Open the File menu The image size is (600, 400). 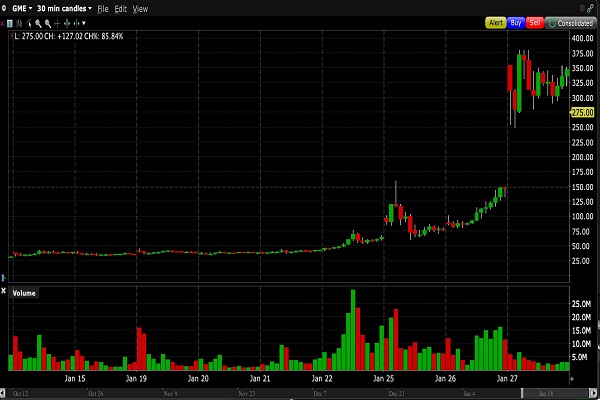[103, 9]
